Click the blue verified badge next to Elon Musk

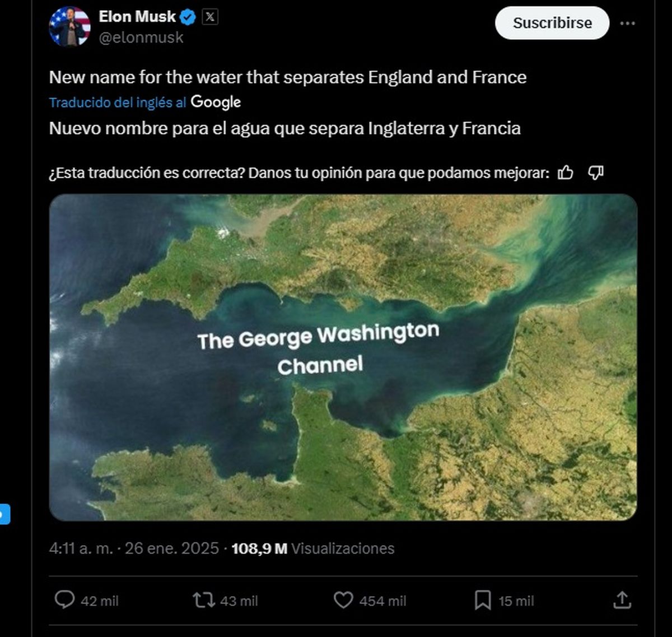click(188, 17)
